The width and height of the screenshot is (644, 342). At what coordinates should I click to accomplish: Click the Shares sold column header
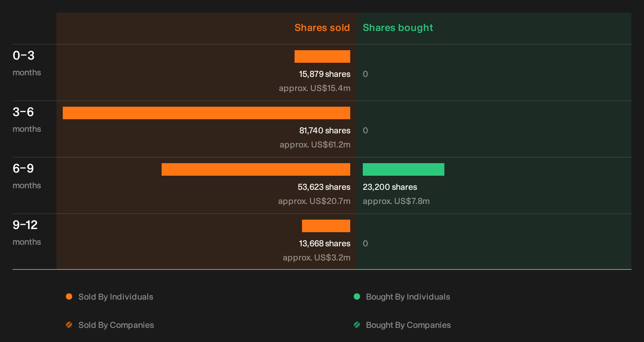[322, 28]
